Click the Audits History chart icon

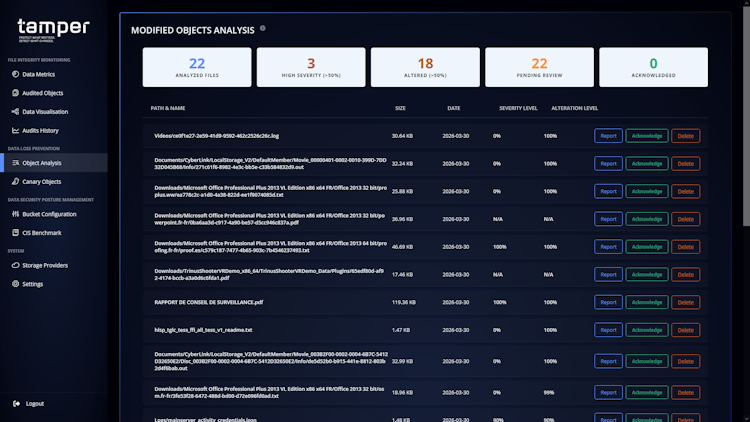tap(15, 130)
